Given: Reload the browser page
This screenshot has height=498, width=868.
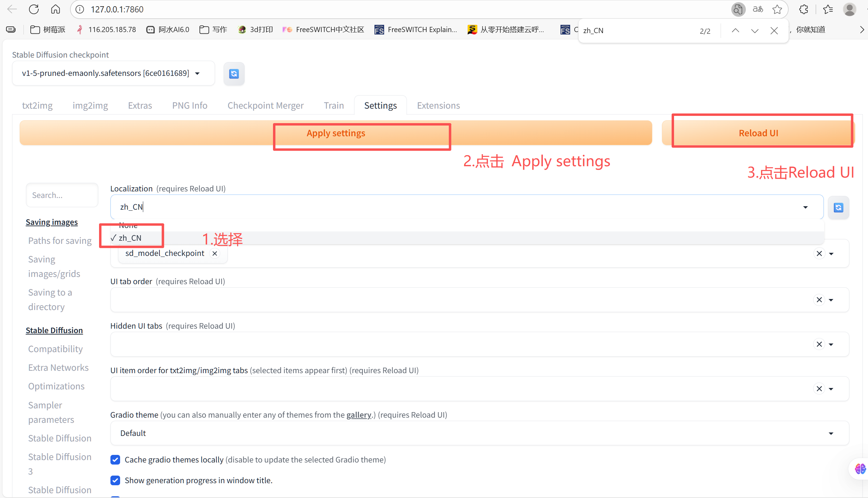Looking at the screenshot, I should click(x=34, y=9).
